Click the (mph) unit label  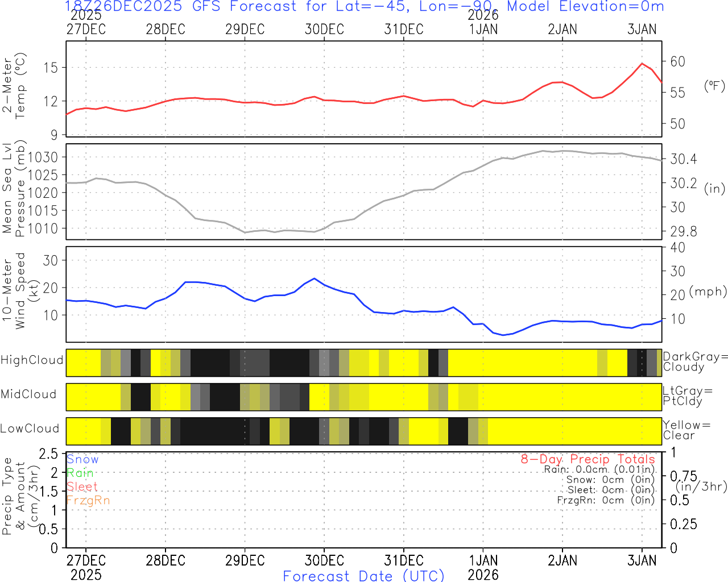[708, 292]
